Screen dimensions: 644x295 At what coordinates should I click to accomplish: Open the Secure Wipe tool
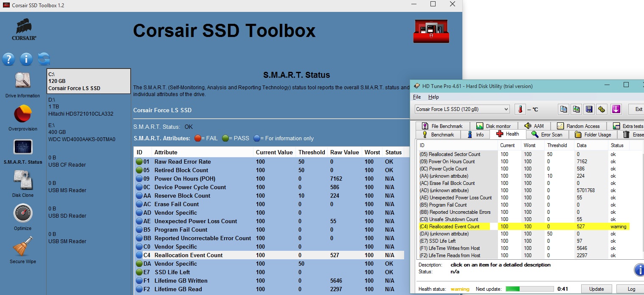click(22, 247)
